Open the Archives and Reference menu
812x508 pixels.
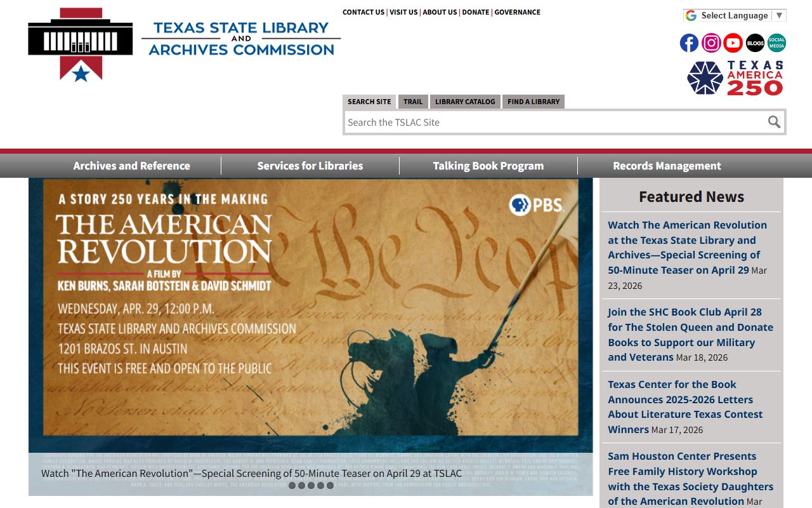[131, 166]
